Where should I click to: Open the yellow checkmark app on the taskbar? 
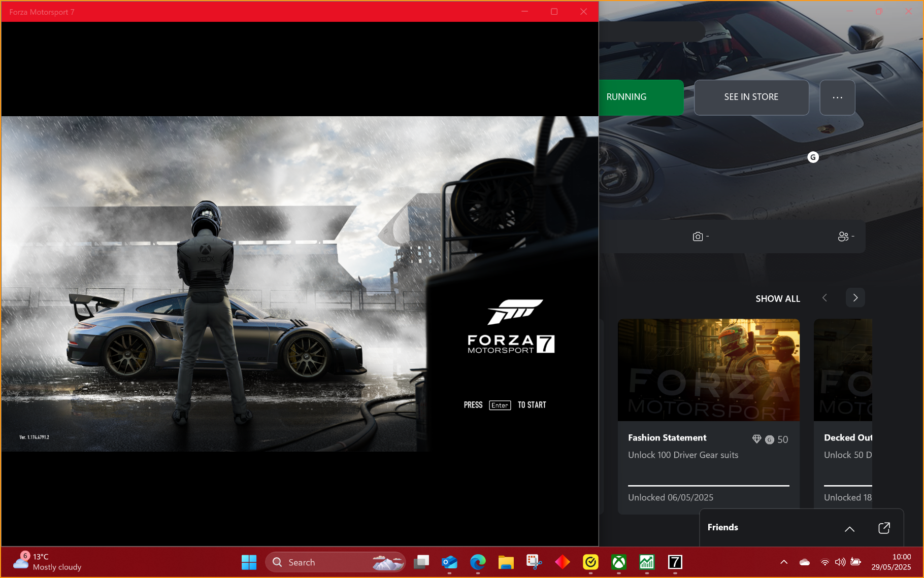pyautogui.click(x=590, y=562)
